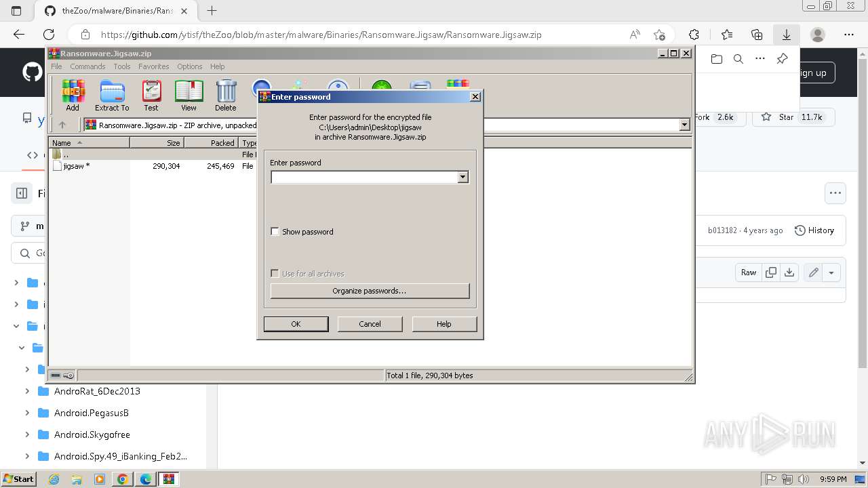Pin the Edge downloads panel
The image size is (868, 488).
click(782, 59)
